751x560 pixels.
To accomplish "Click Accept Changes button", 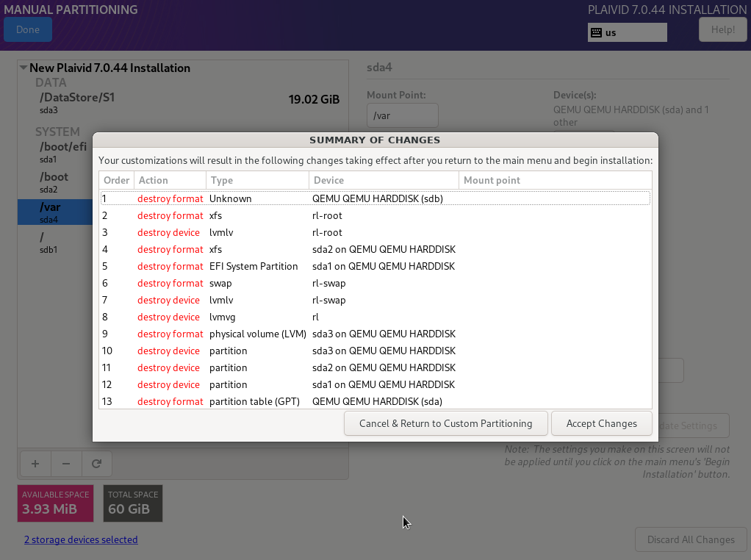I will (602, 423).
